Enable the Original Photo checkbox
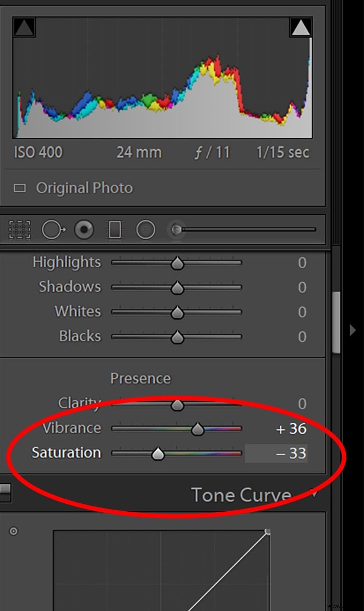The image size is (364, 611). pos(19,188)
